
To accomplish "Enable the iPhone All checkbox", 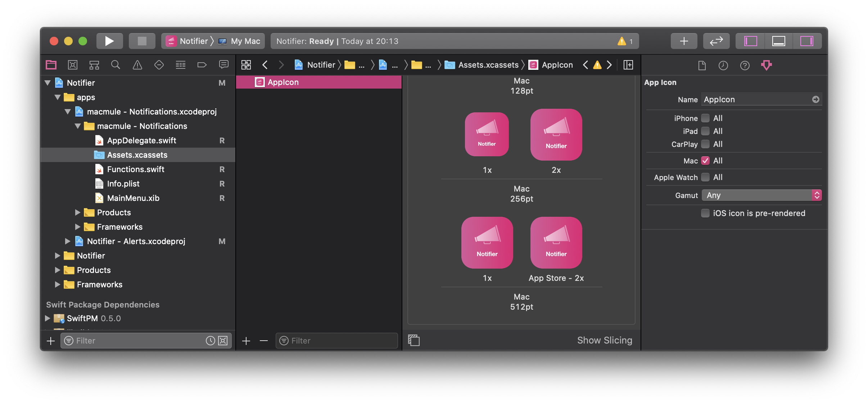I will (x=705, y=118).
